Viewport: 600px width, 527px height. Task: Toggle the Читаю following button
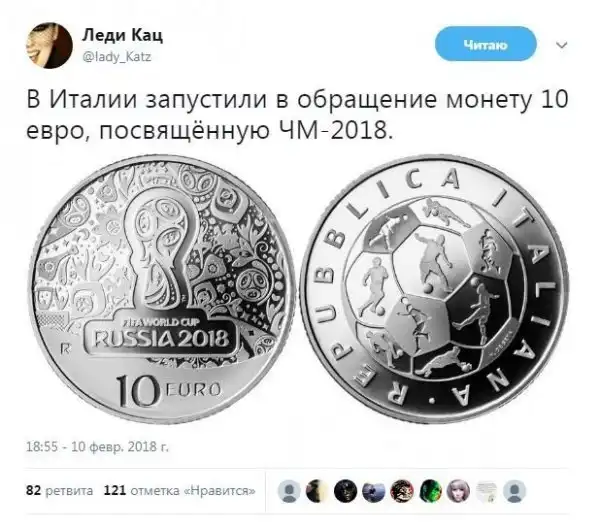[x=485, y=44]
